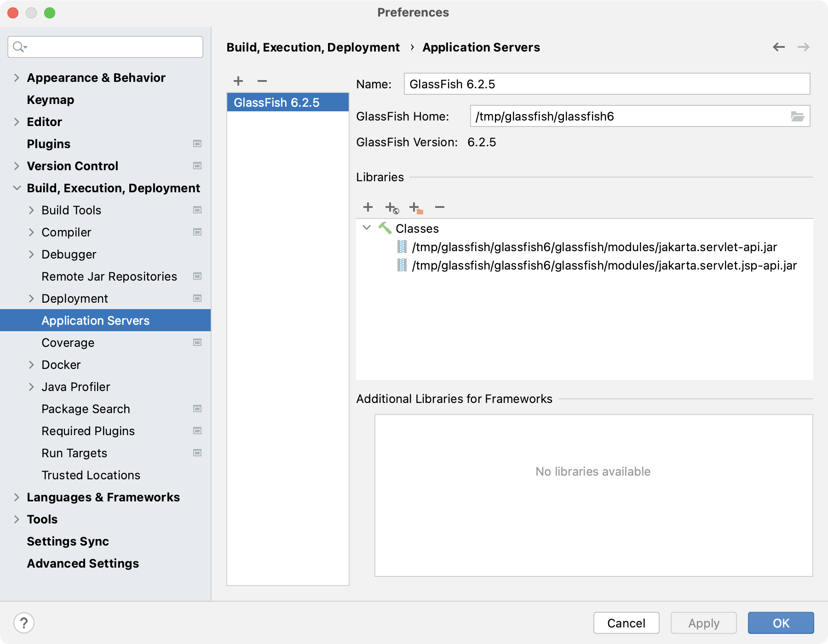Click search magnifier icon in settings search

tap(19, 47)
